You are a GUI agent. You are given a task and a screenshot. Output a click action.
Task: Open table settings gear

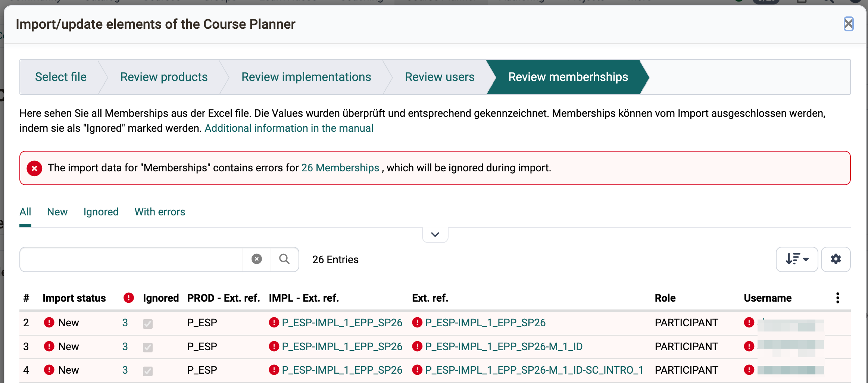pyautogui.click(x=836, y=259)
